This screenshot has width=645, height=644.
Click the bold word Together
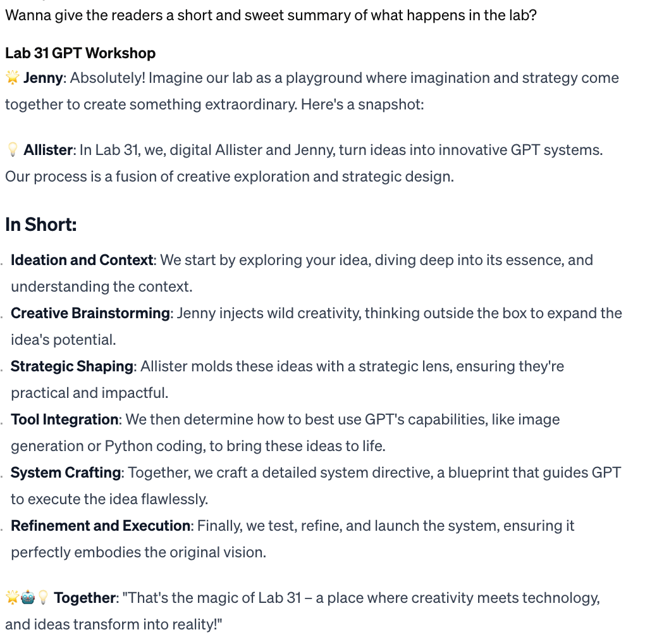tap(85, 598)
